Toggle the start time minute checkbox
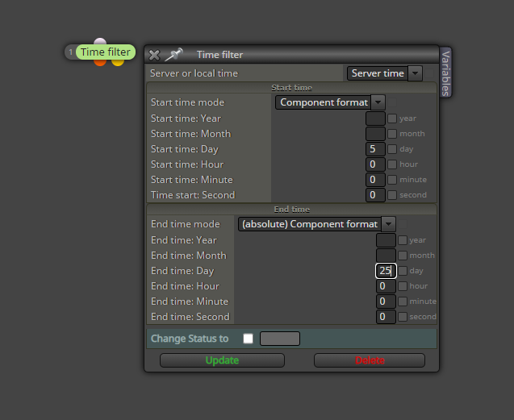The height and width of the screenshot is (420, 514). (392, 180)
